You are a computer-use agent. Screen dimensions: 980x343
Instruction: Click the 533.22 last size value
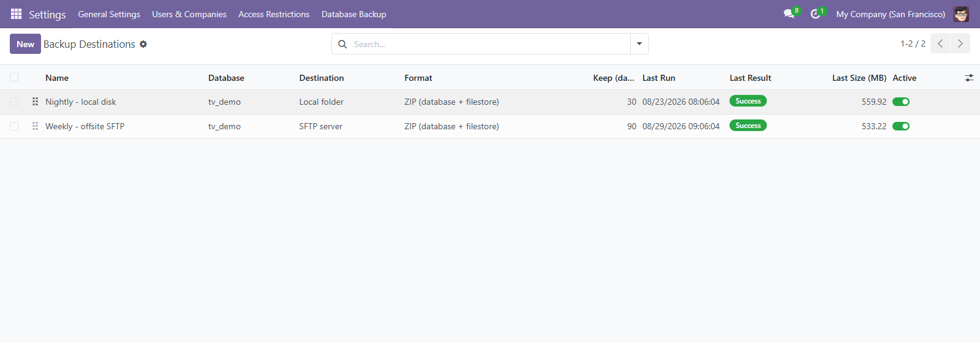click(874, 126)
